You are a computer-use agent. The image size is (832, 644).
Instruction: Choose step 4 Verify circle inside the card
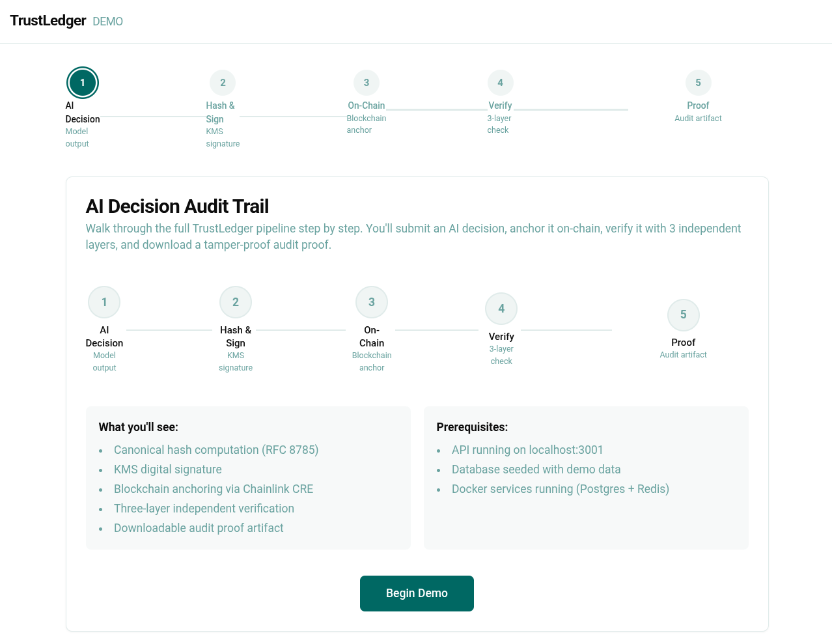tap(501, 309)
